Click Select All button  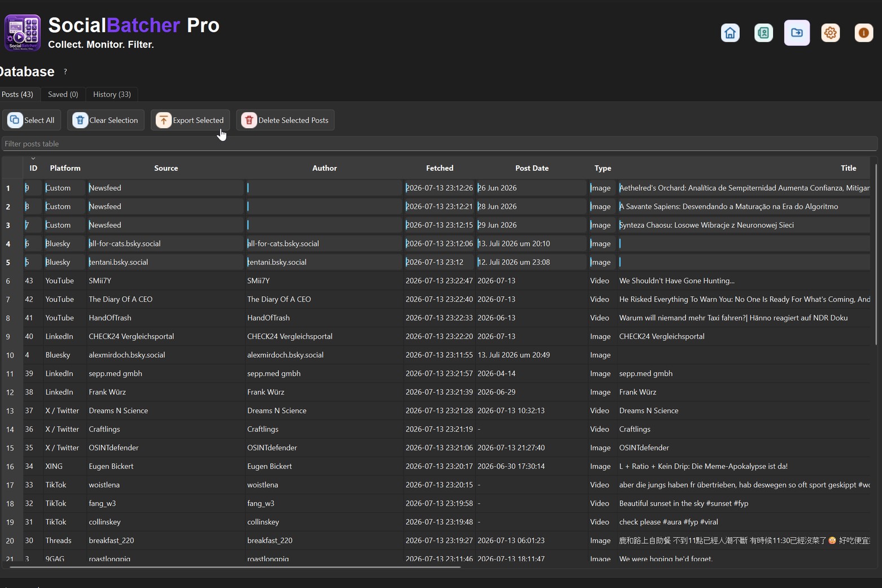[x=32, y=120]
